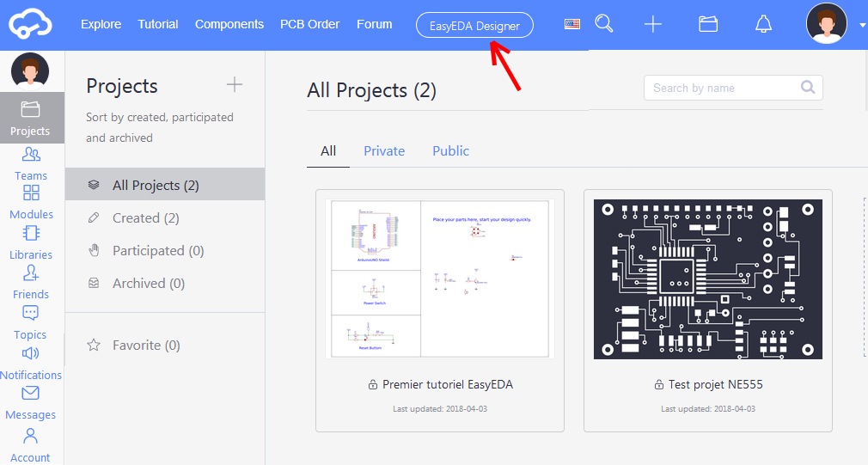Click the plus next to Projects heading
Viewport: 868px width, 465px height.
pyautogui.click(x=234, y=85)
